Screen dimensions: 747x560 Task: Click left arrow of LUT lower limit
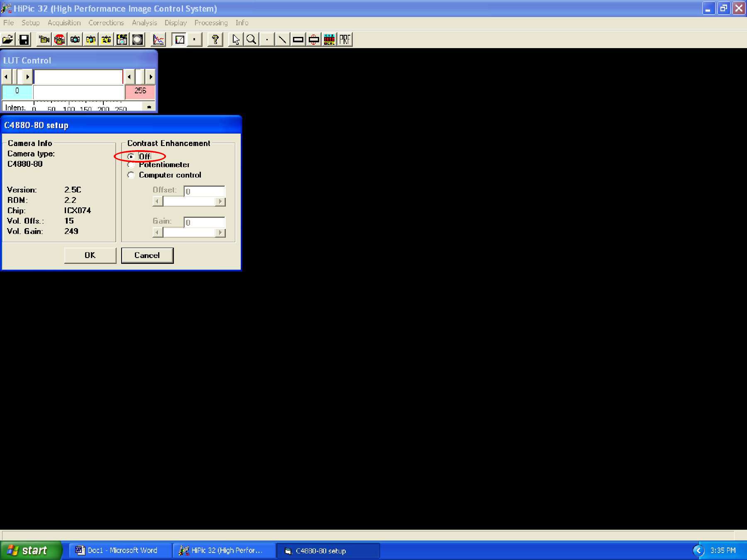point(6,77)
